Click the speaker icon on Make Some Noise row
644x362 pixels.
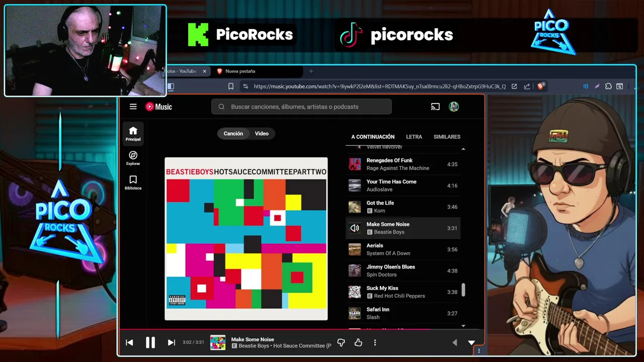(x=355, y=228)
